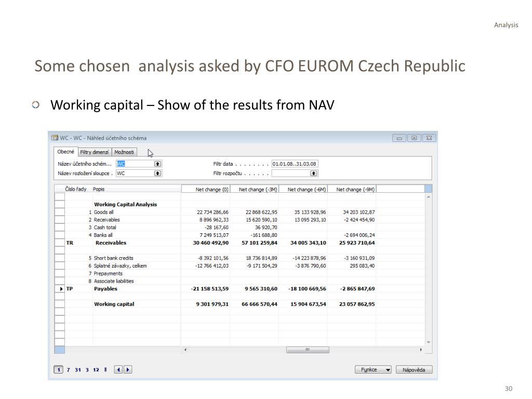Select the 31 month period button
This screenshot has width=532, height=399.
pos(78,369)
